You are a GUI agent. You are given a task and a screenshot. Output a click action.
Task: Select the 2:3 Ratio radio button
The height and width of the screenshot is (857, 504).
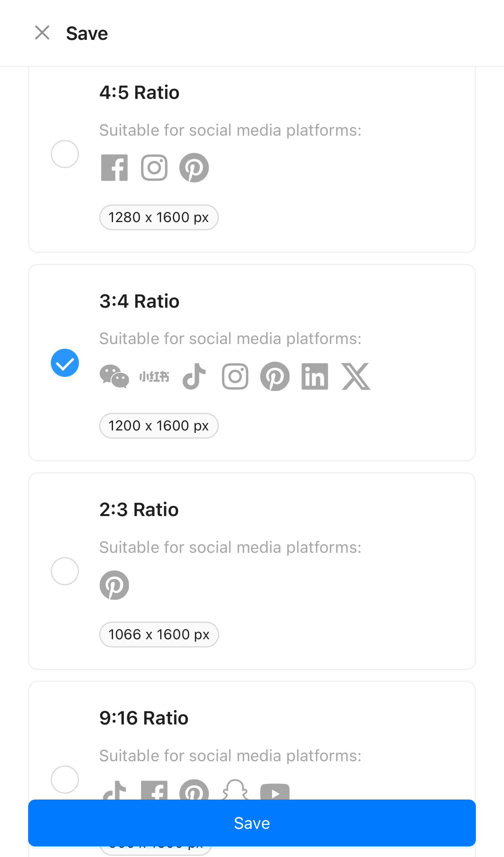tap(65, 571)
